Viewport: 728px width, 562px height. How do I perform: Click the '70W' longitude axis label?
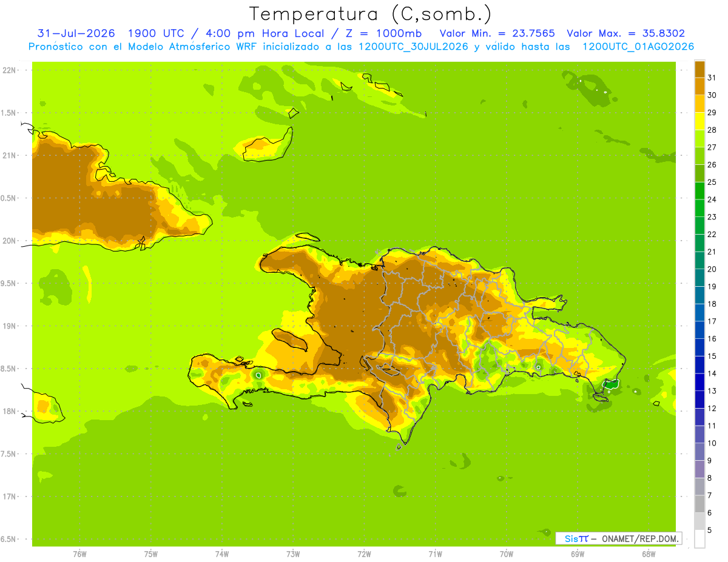point(507,554)
